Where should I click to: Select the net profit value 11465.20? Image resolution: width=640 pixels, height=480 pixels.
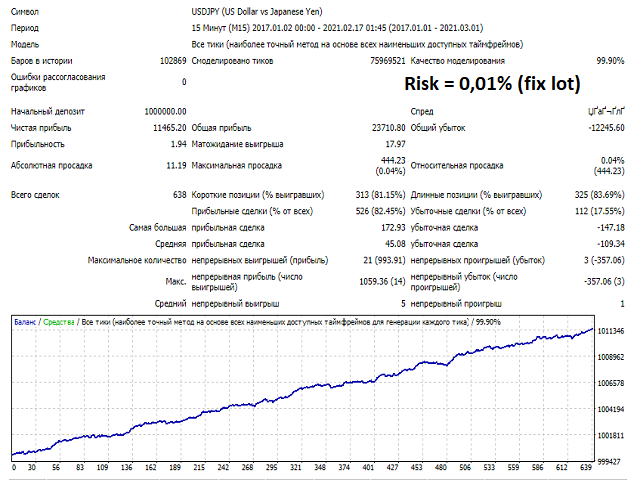[x=166, y=128]
